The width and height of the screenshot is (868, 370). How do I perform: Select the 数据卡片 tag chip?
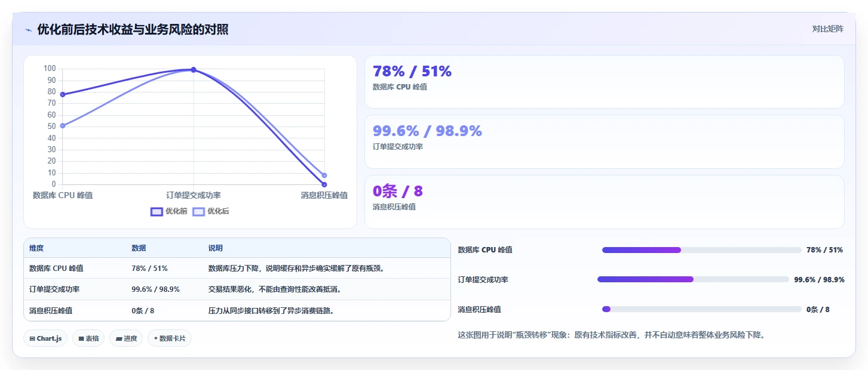coord(170,338)
